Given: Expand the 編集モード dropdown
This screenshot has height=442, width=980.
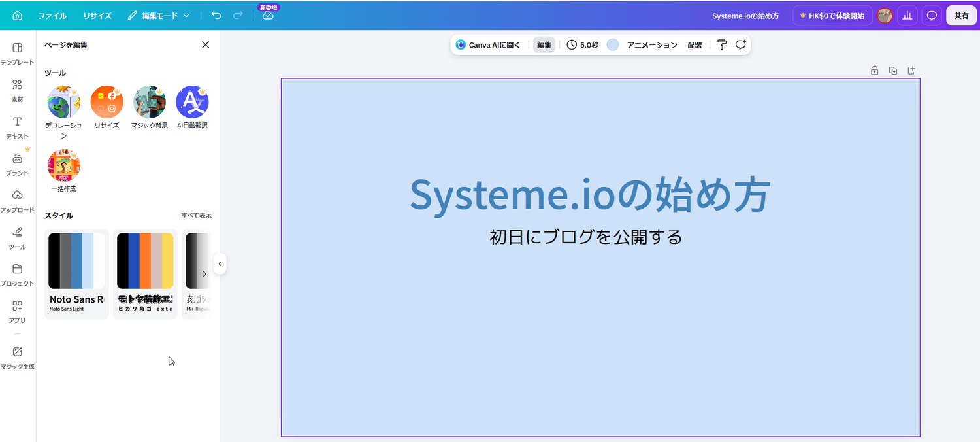Looking at the screenshot, I should pos(159,16).
